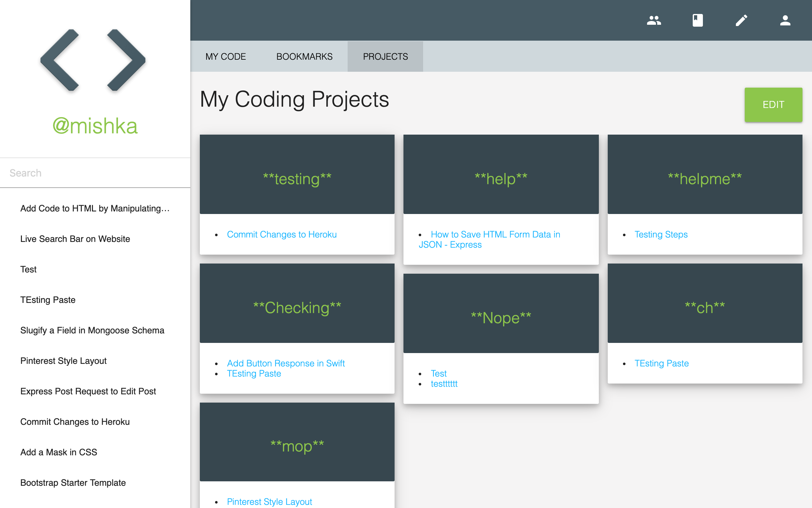
Task: Open the **ch** project card header
Action: coord(704,303)
